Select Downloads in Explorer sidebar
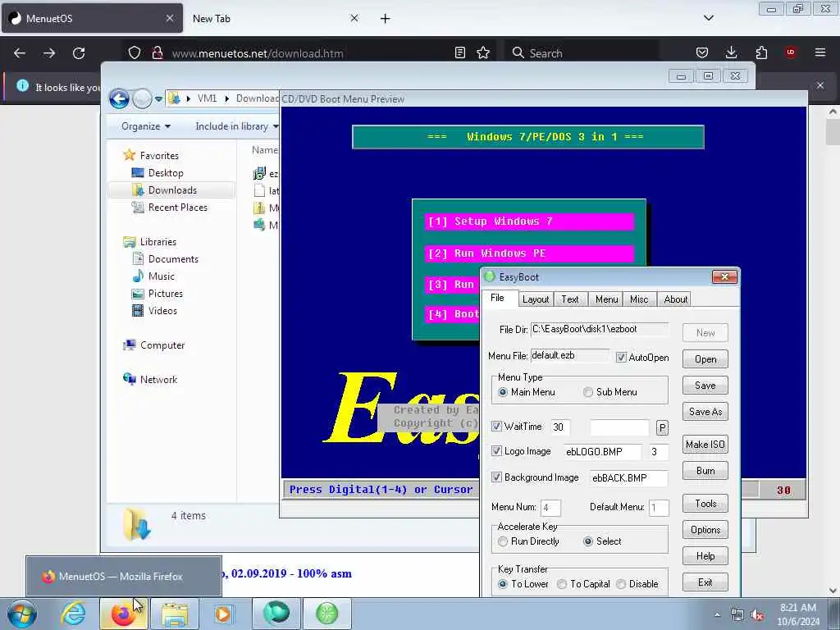 point(172,190)
